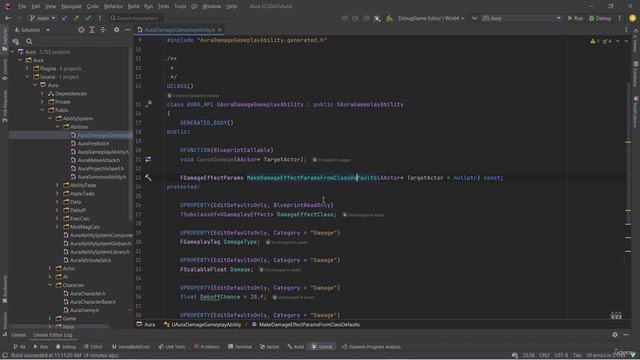
Task: Click the UTF-8 encoding status bar entry
Action: [x=561, y=356]
